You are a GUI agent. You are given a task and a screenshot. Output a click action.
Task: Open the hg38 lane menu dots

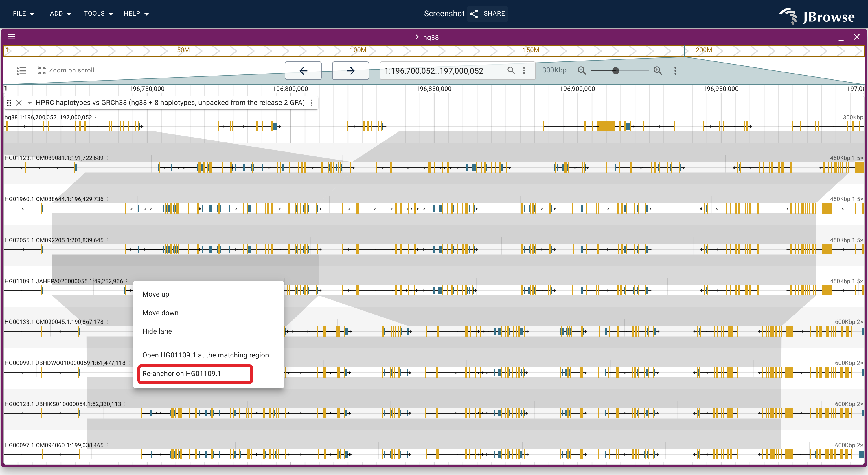[96, 117]
